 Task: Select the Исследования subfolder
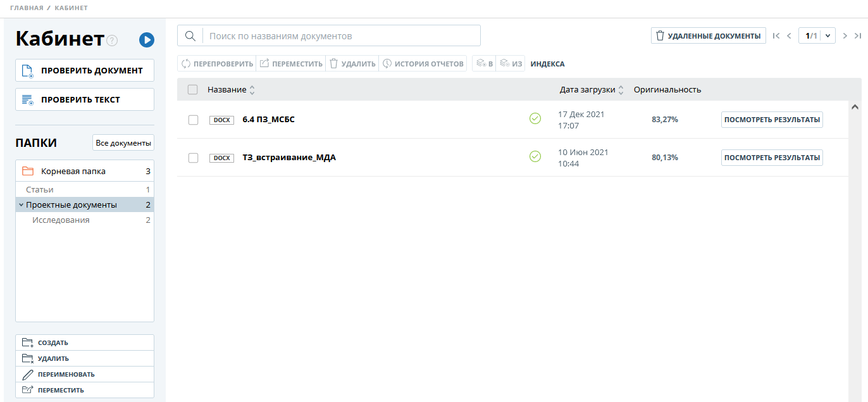pyautogui.click(x=61, y=220)
